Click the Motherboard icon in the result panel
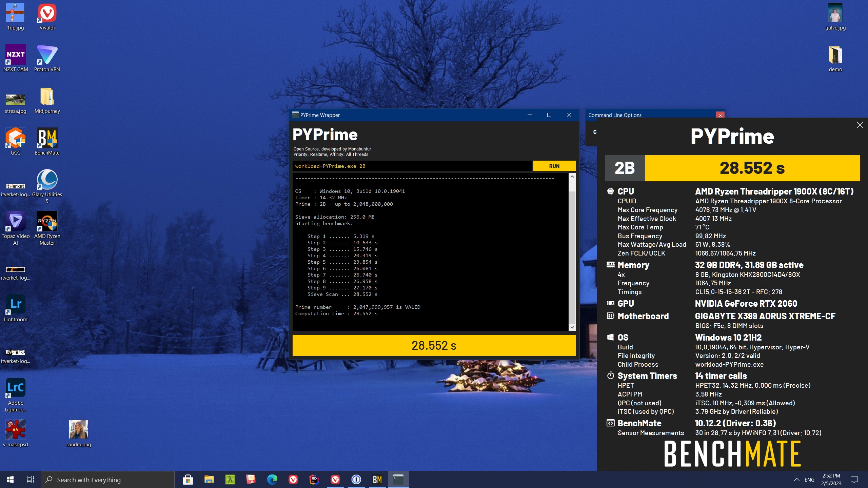This screenshot has width=868, height=488. coord(610,316)
